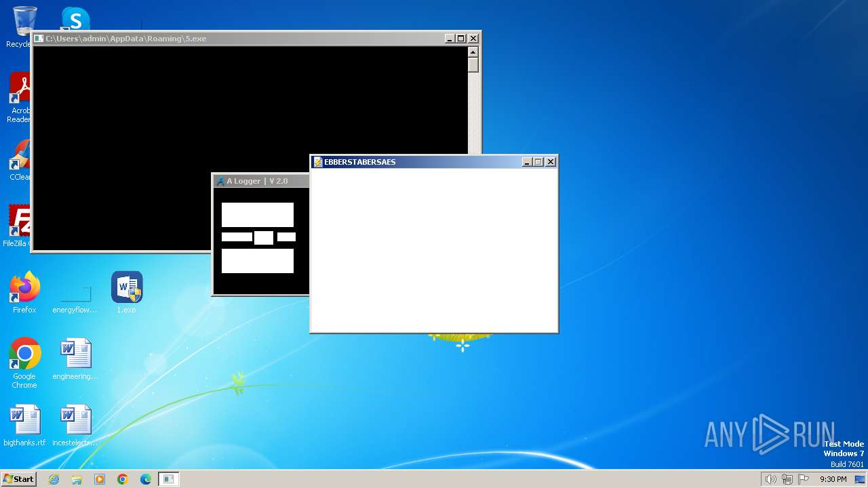Focus the EBBERSTABERSAES title bar

434,162
